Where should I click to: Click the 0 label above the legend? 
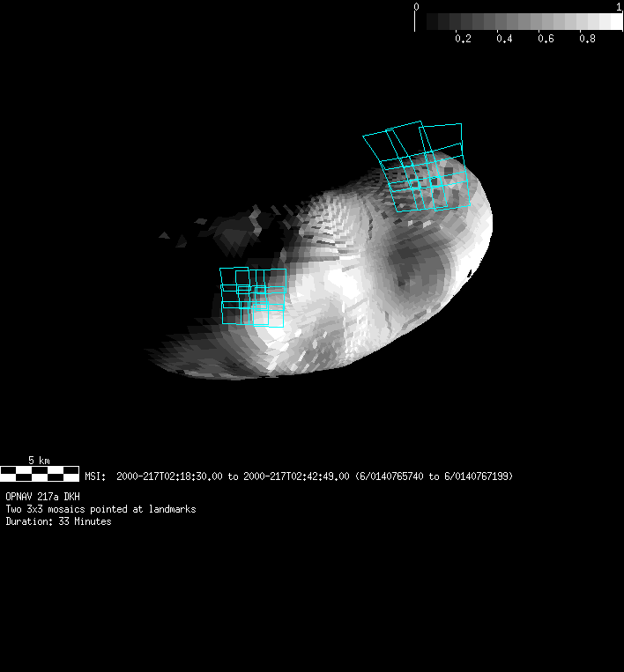[x=416, y=6]
